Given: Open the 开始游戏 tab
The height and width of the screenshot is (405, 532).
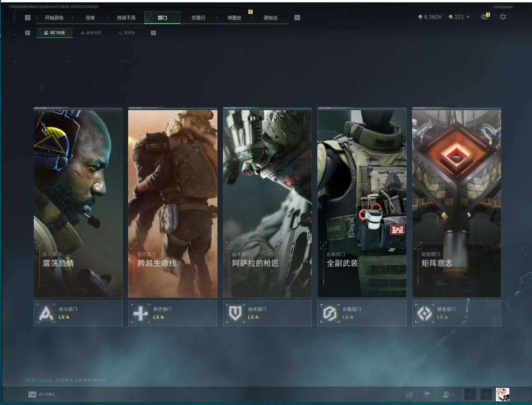Looking at the screenshot, I should (x=54, y=18).
